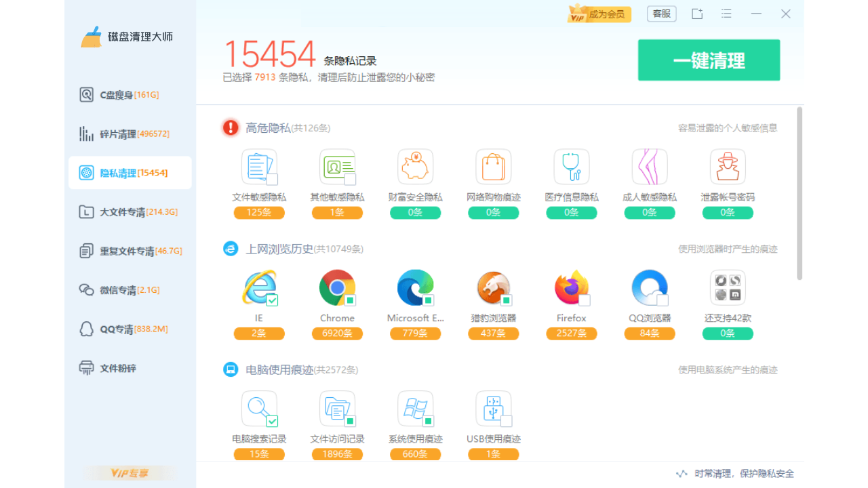
Task: Select the USB使用痕迹 icon
Action: 493,408
